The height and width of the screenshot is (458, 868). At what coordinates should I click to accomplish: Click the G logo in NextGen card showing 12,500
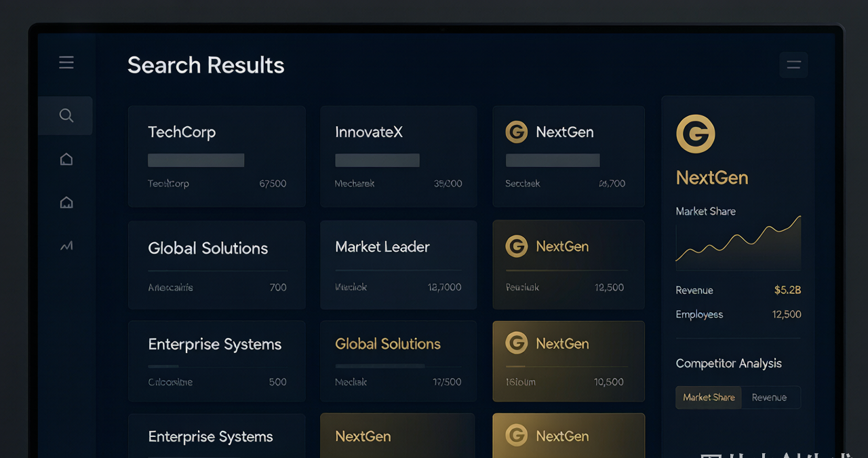coord(517,246)
